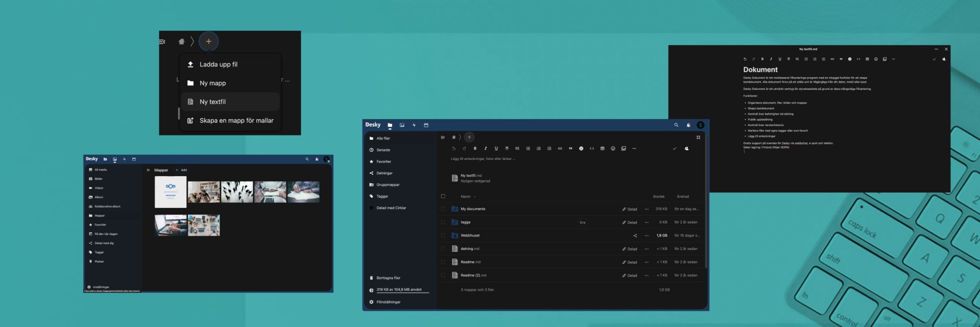Image resolution: width=980 pixels, height=327 pixels.
Task: Open the three-dot actions menu for delning.md
Action: pyautogui.click(x=647, y=249)
